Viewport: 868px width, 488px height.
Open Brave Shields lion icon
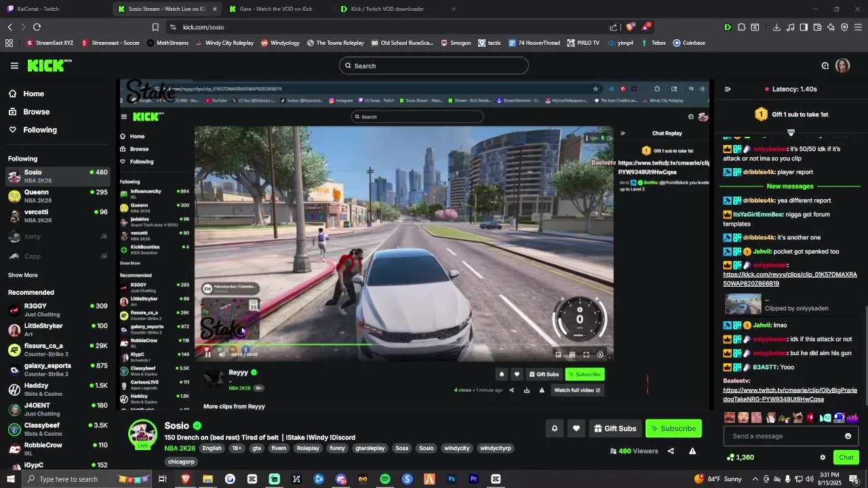pyautogui.click(x=630, y=27)
